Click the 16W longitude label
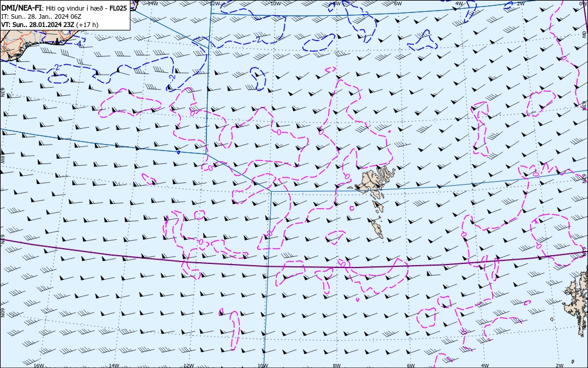Screen dimensions: 588x368 39,366
